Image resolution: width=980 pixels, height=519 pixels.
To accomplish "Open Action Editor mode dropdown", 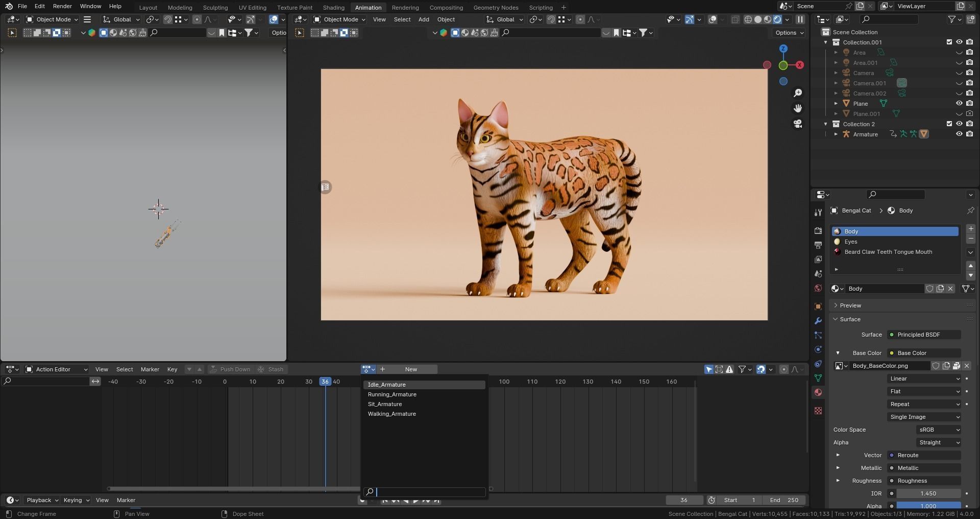I will click(x=56, y=369).
